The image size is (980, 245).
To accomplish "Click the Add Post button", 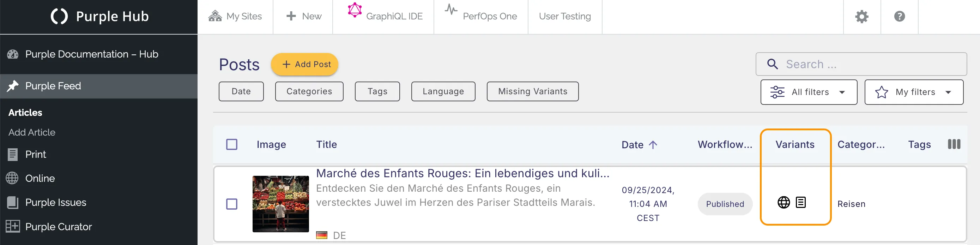I will pos(304,64).
